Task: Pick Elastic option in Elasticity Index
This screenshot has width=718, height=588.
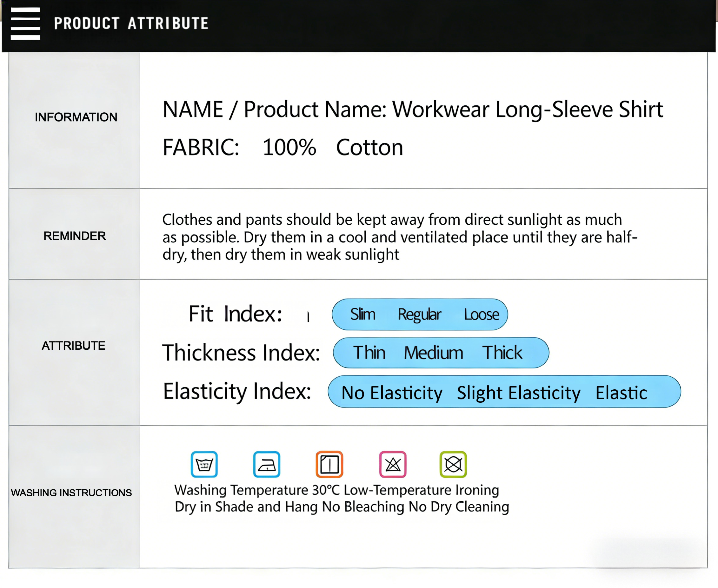Action: coord(621,393)
